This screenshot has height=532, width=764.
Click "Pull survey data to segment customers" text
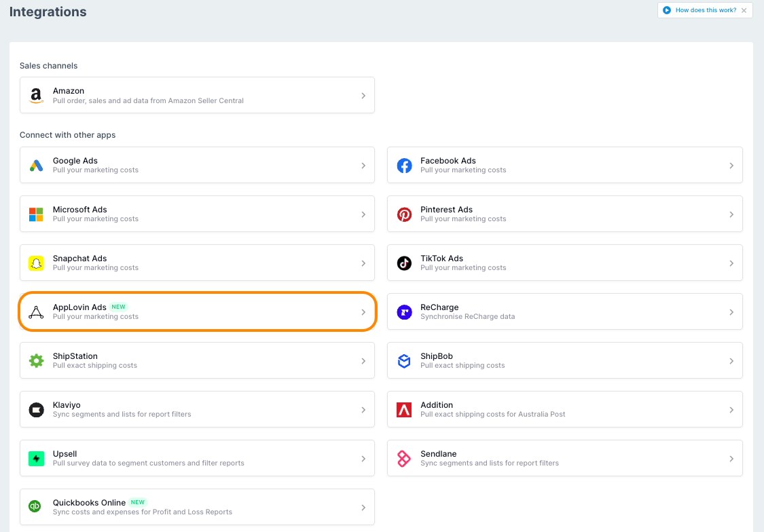pyautogui.click(x=148, y=463)
